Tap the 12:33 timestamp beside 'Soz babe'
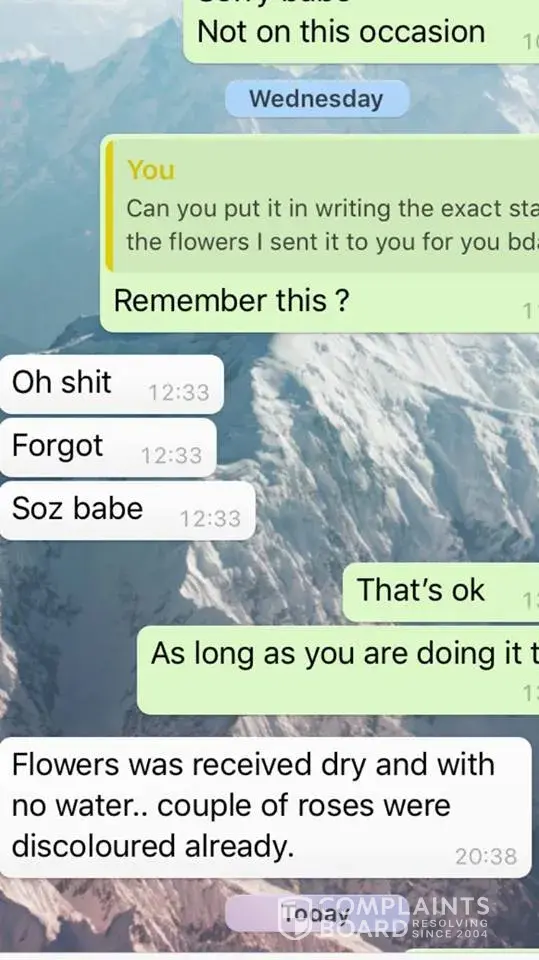 (x=210, y=519)
